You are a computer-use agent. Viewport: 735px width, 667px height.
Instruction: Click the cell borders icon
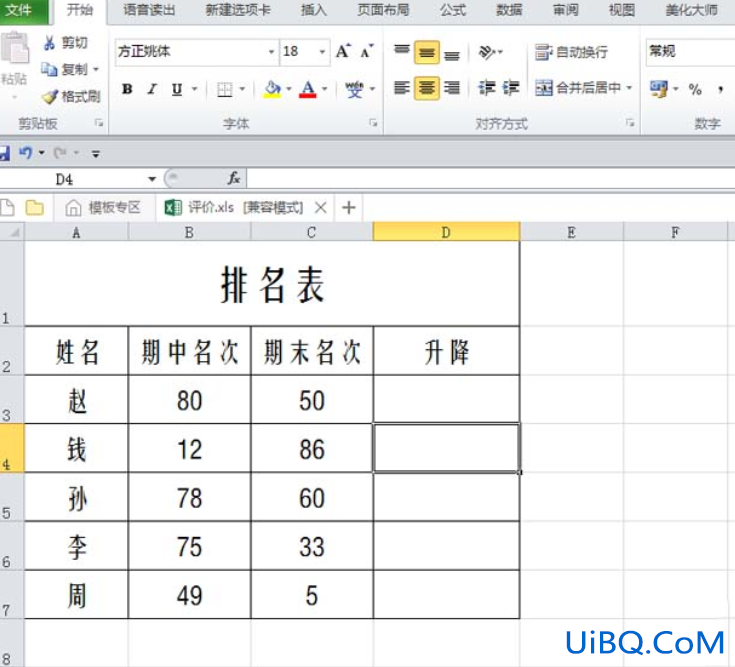(225, 89)
